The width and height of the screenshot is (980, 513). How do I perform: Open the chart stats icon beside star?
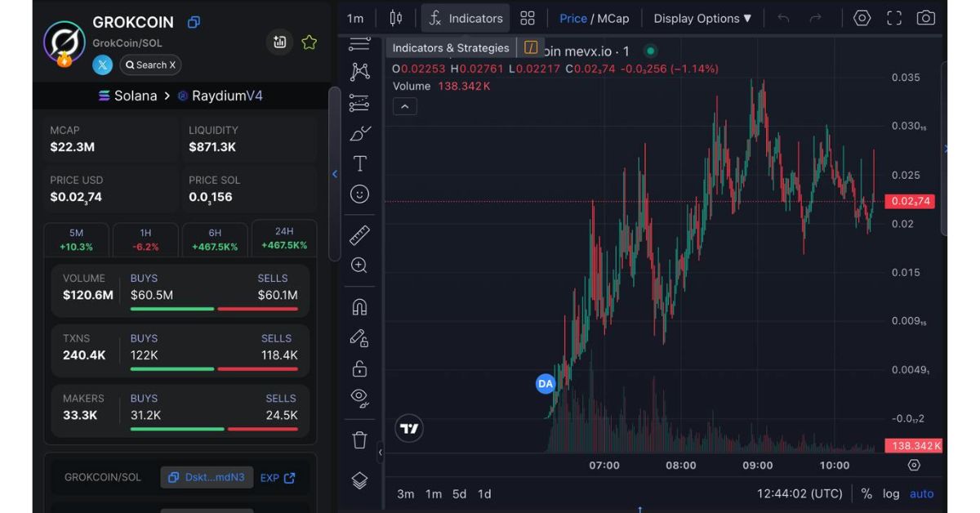click(x=280, y=42)
